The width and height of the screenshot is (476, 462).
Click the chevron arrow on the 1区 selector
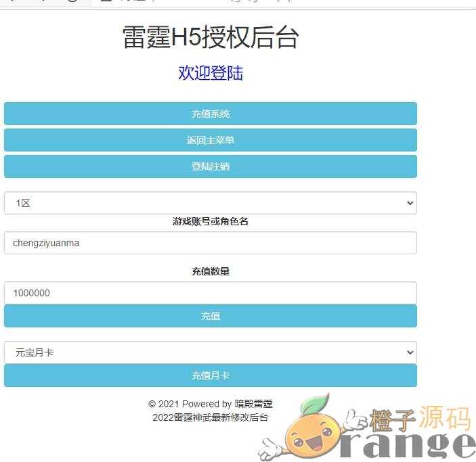(409, 203)
